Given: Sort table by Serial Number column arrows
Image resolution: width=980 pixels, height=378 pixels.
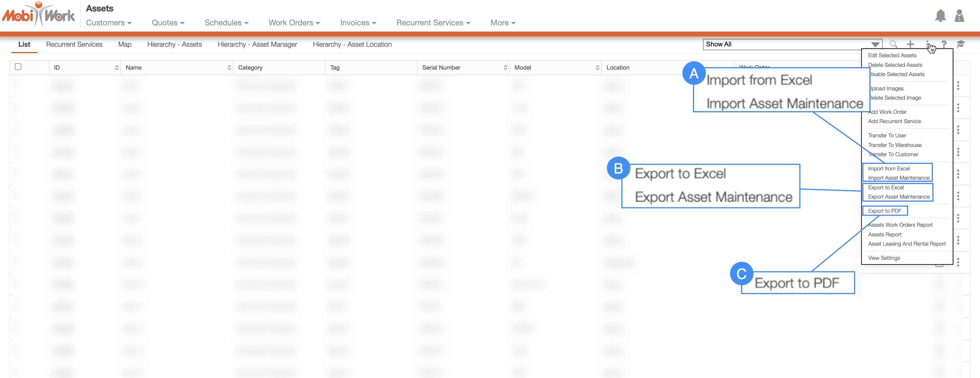Looking at the screenshot, I should (505, 68).
